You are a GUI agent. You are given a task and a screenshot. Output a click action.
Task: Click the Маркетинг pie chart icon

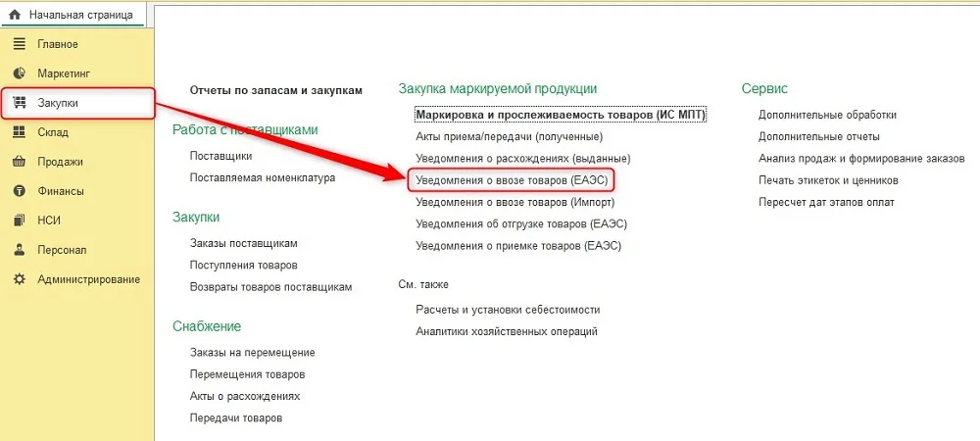click(20, 73)
